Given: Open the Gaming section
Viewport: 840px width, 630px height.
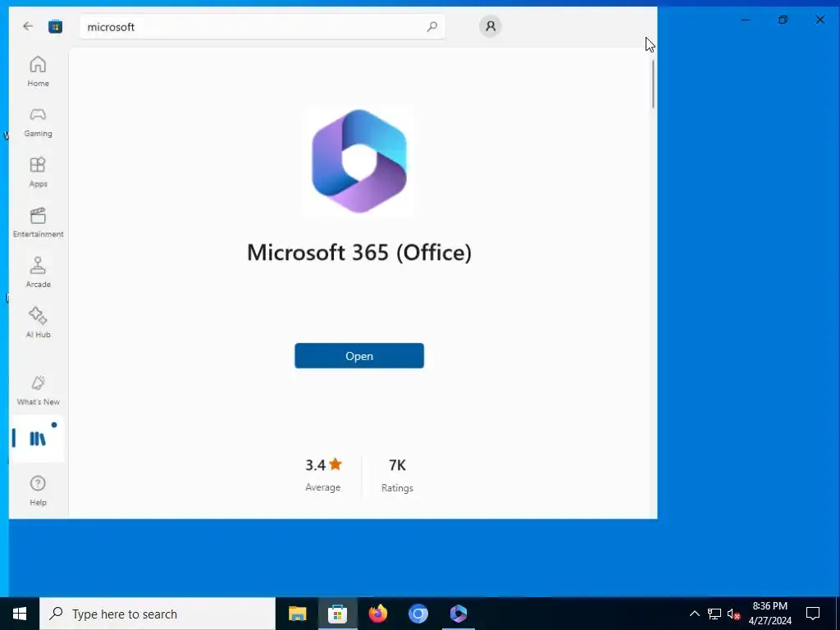Looking at the screenshot, I should pos(38,122).
